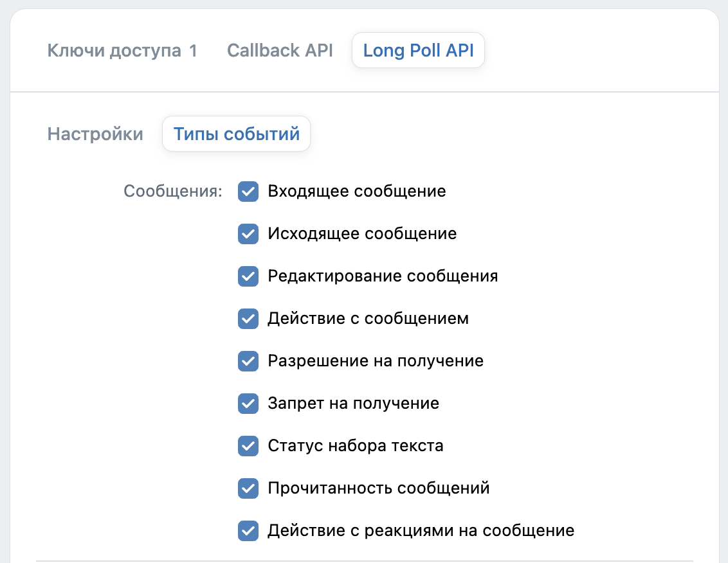Select the Типы событий sub-tab

click(x=236, y=134)
